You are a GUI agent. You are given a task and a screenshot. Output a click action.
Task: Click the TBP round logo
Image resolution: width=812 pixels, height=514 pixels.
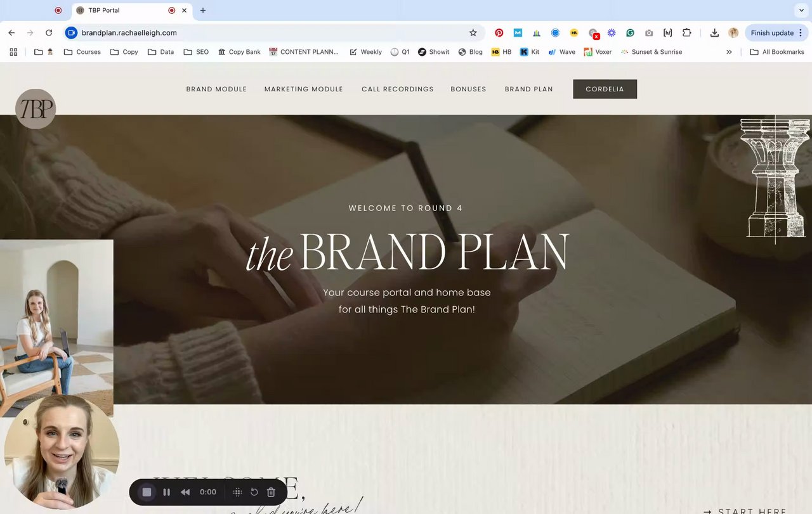click(x=36, y=109)
